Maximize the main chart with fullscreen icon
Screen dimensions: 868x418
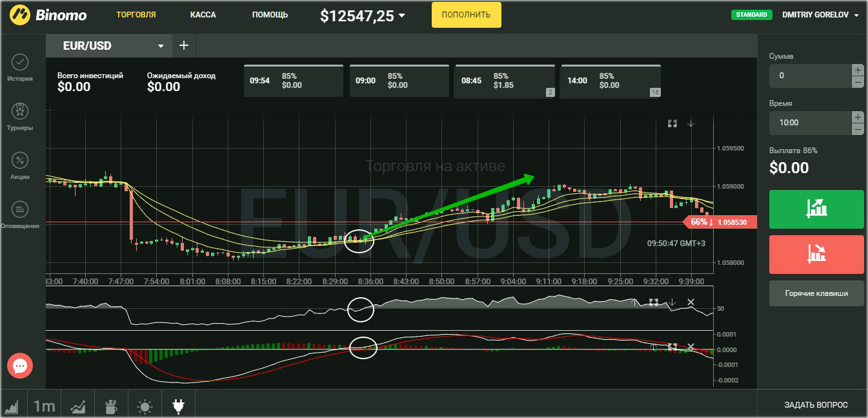point(672,123)
